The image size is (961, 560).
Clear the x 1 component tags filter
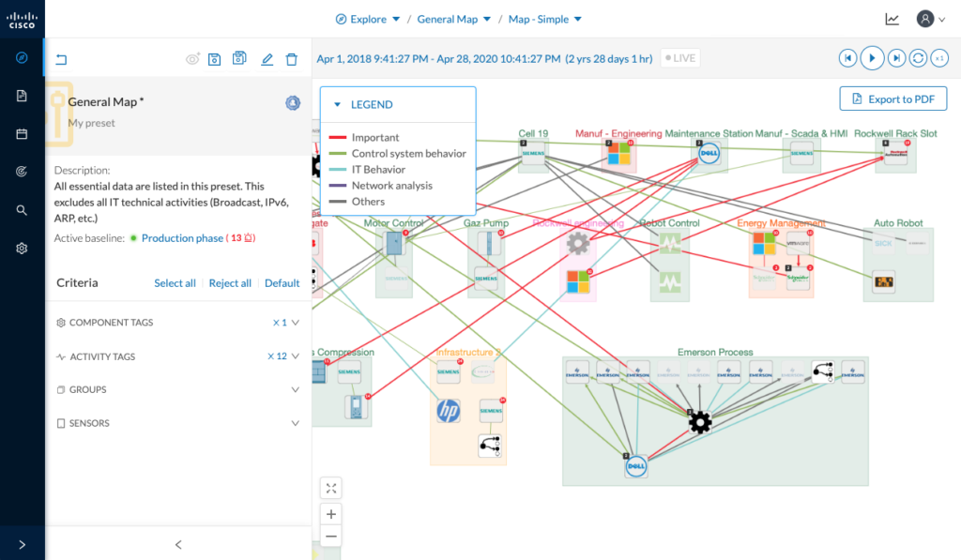(280, 323)
